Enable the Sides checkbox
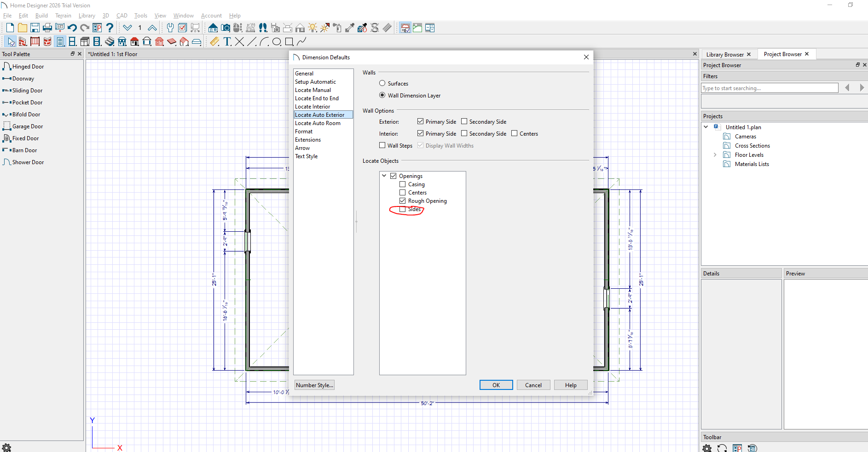The width and height of the screenshot is (868, 452). point(403,209)
